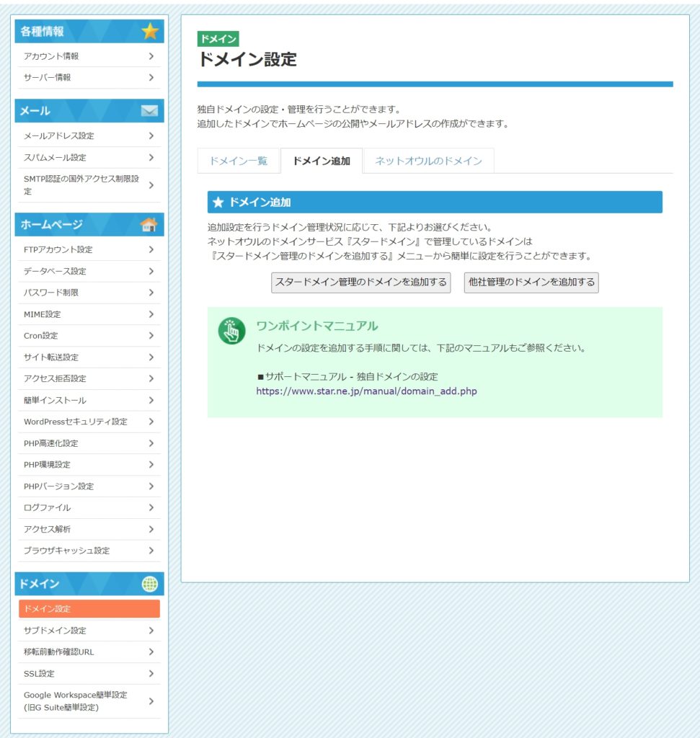Click the green pointing-hand ワンポイントマニュアル icon

coord(231,330)
